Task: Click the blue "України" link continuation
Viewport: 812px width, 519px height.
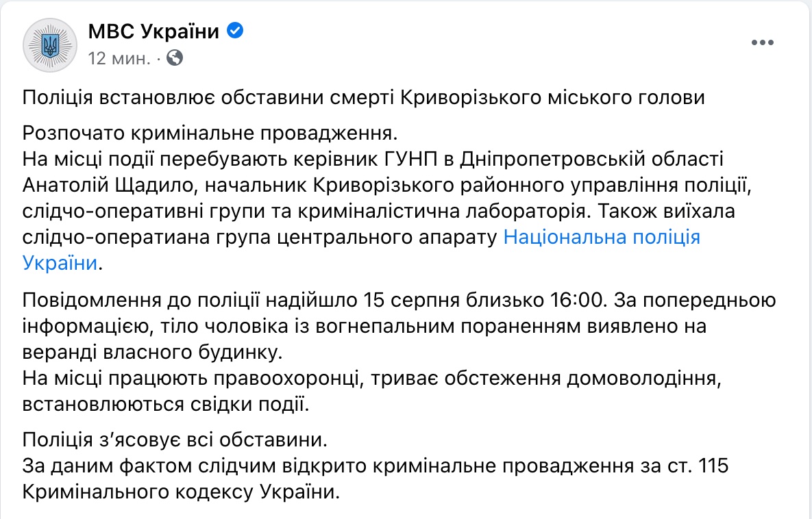Action: click(x=60, y=263)
